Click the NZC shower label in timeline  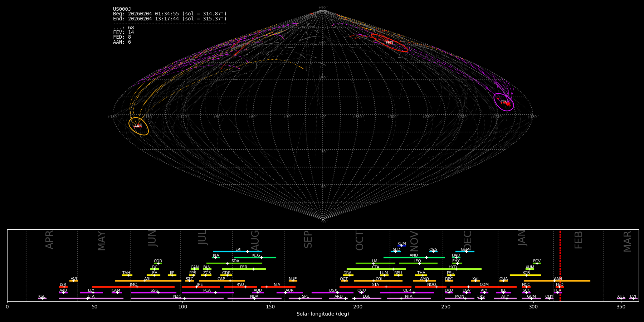tap(177, 297)
